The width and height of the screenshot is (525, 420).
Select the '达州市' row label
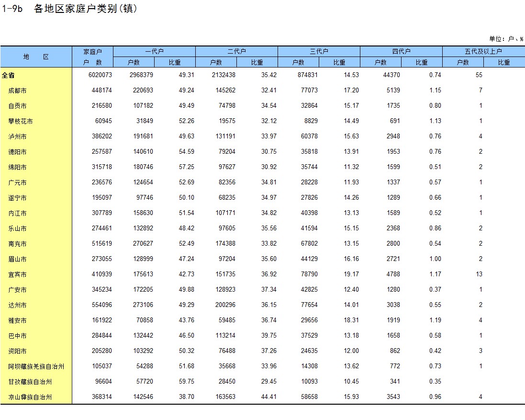click(17, 306)
